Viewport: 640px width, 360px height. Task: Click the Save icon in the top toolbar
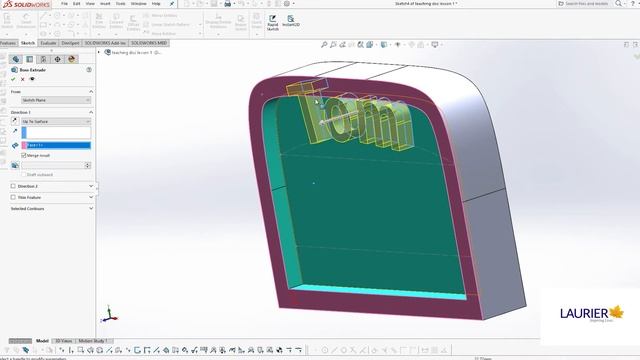[214, 4]
